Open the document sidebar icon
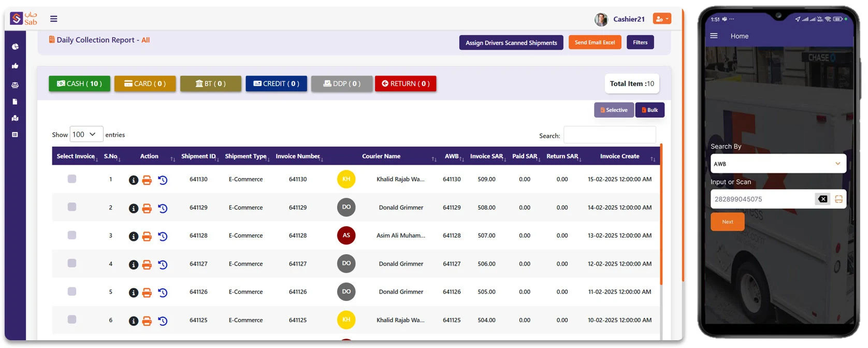 click(15, 102)
